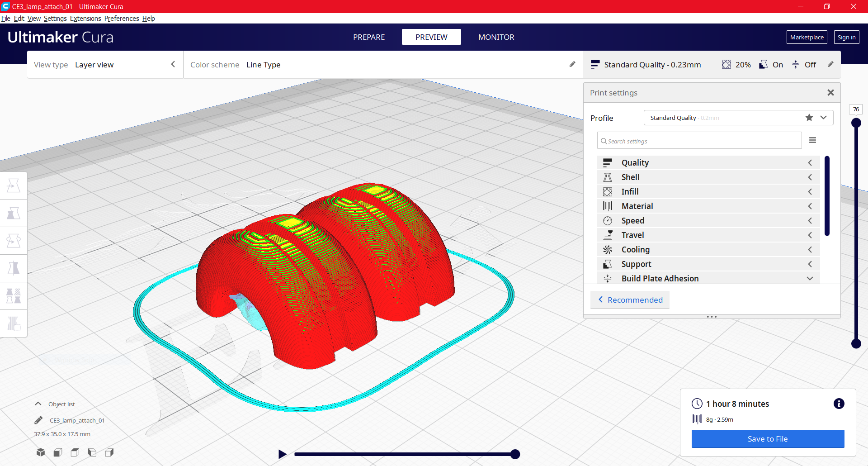This screenshot has width=868, height=466.
Task: Expand the Material settings category
Action: tap(708, 206)
